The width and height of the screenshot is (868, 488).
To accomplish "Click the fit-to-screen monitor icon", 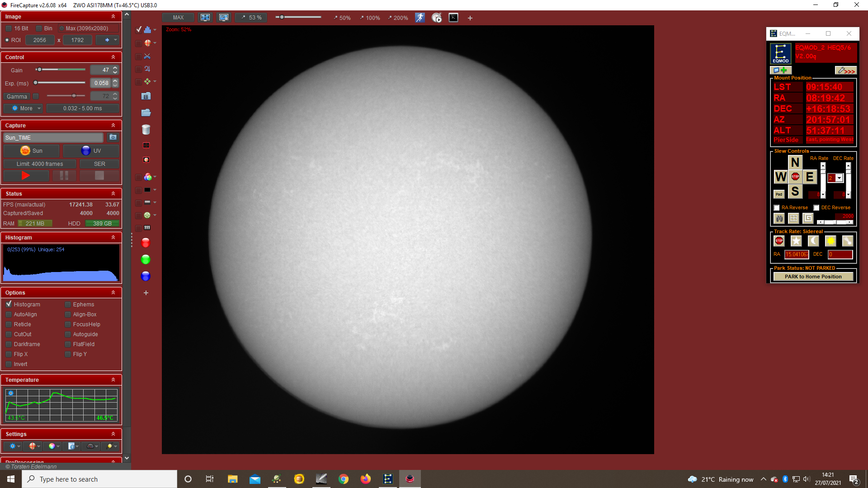I will pos(205,18).
